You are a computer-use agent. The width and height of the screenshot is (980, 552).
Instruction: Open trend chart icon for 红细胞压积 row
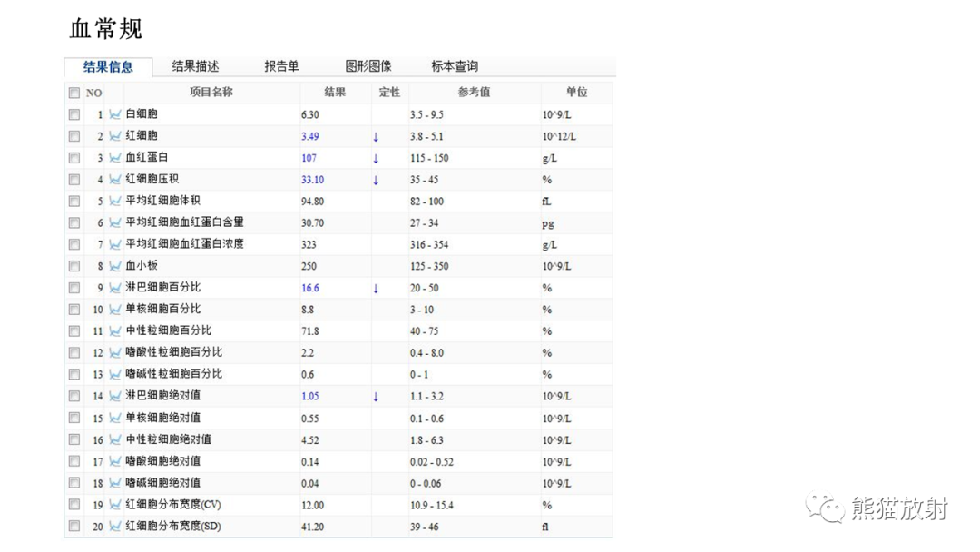(x=115, y=180)
